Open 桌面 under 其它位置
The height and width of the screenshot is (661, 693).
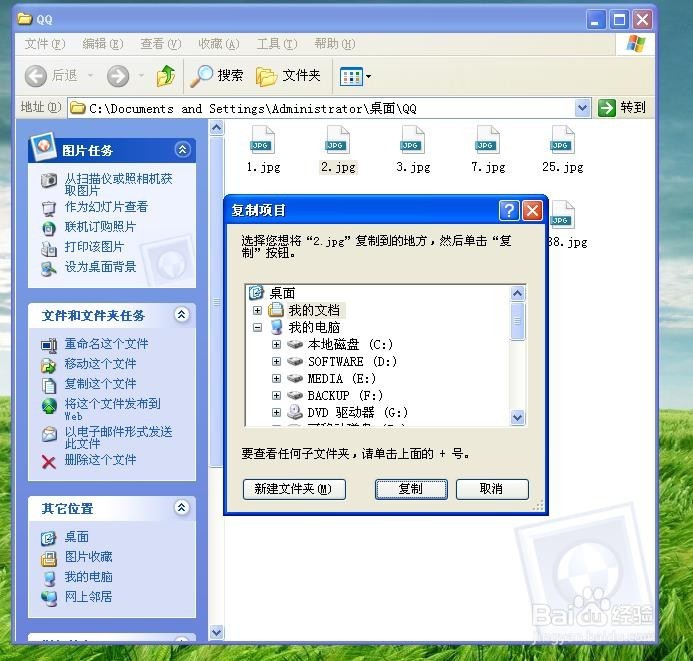(76, 536)
